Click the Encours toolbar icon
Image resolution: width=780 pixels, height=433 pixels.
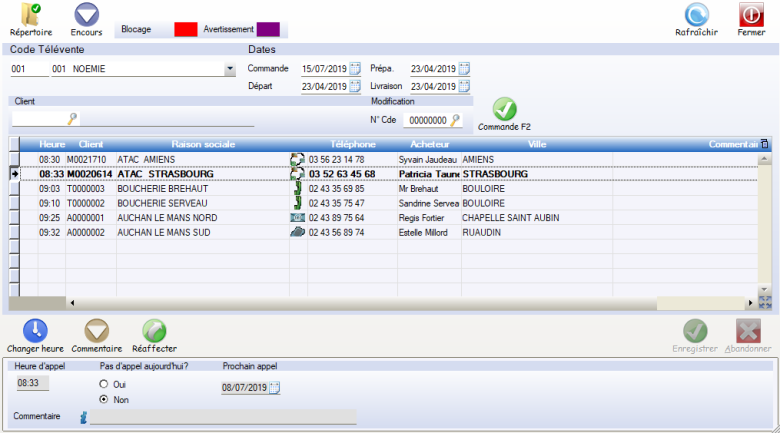click(x=87, y=15)
